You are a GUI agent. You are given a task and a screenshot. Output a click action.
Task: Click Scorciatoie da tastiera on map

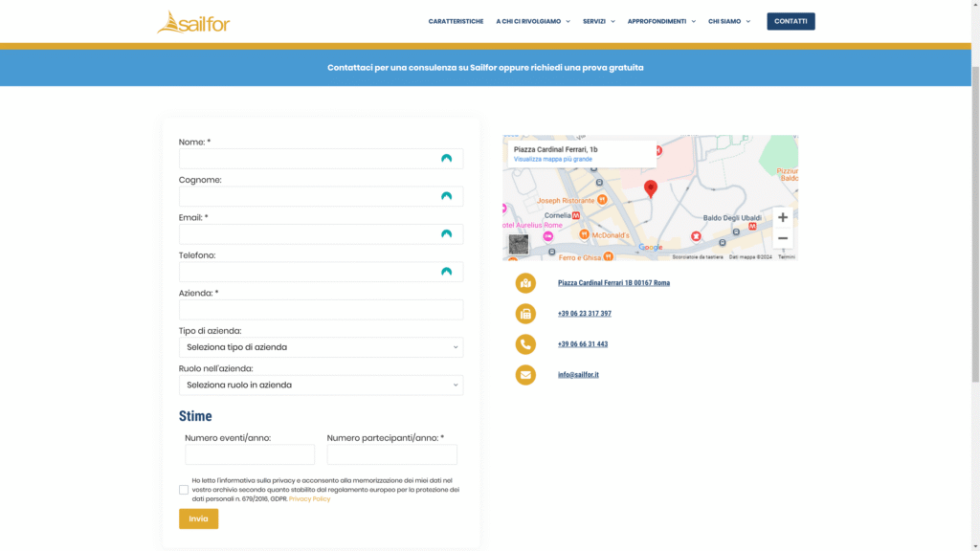(x=698, y=256)
